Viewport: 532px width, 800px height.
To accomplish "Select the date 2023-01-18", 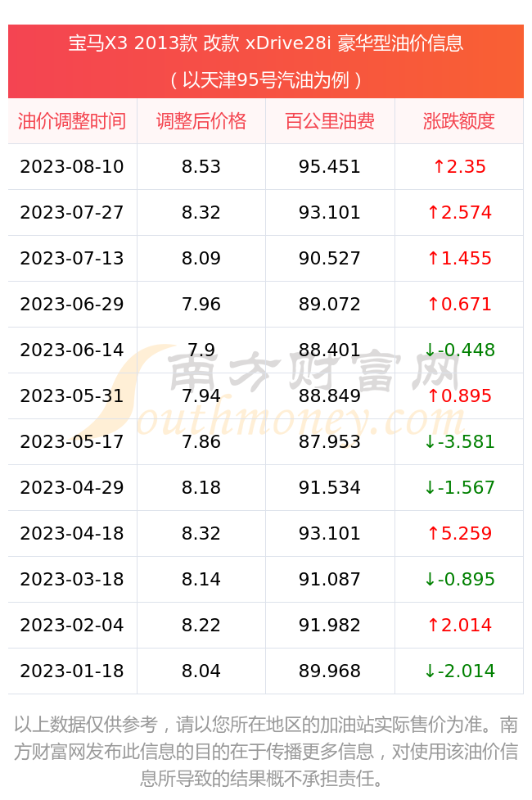I will coord(72,672).
